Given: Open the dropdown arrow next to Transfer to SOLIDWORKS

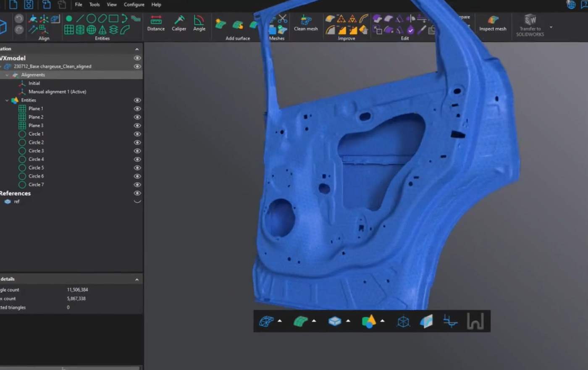Looking at the screenshot, I should tap(551, 28).
